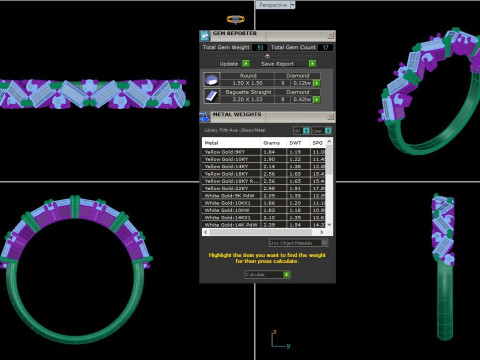The image size is (480, 360).
Task: Click the green Calculate arrow icon
Action: (x=286, y=274)
